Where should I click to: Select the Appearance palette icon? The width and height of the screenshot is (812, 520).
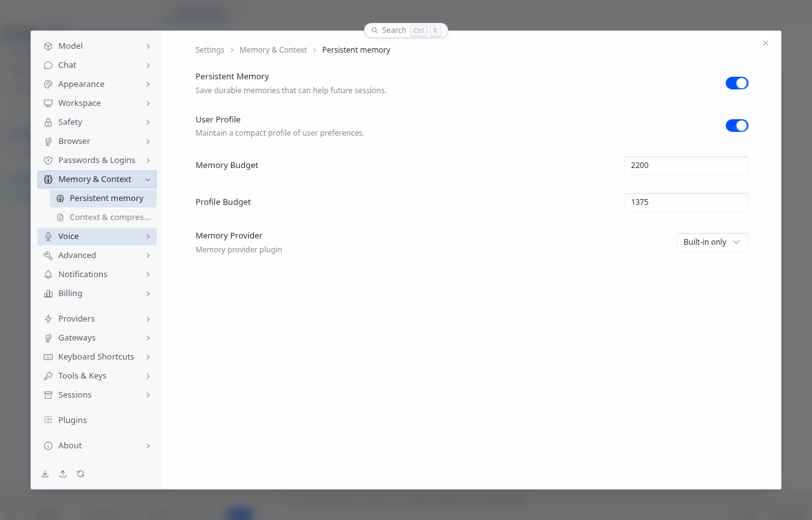(48, 84)
